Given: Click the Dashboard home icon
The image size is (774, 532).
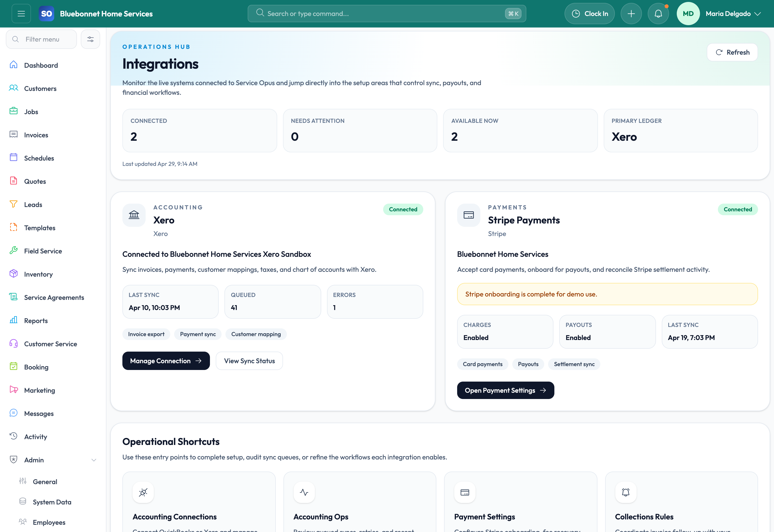Looking at the screenshot, I should pyautogui.click(x=14, y=65).
